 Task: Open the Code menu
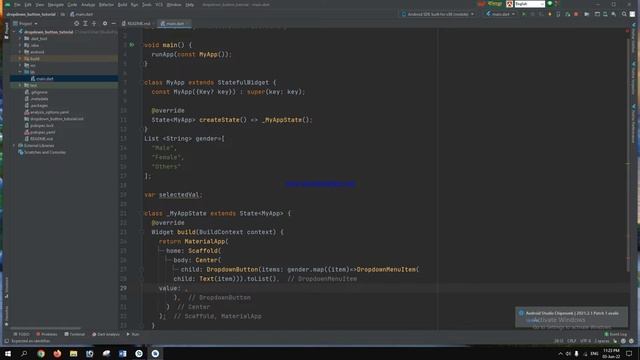[x=72, y=5]
